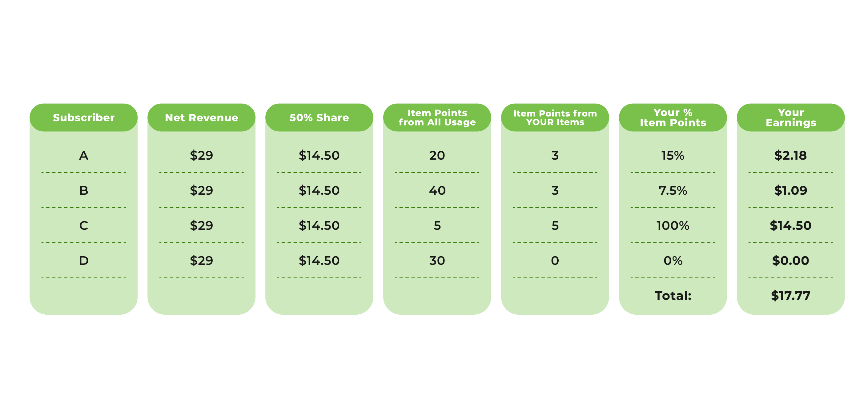Click the Your Earnings column header
Screen dimensions: 868x418
click(x=791, y=117)
